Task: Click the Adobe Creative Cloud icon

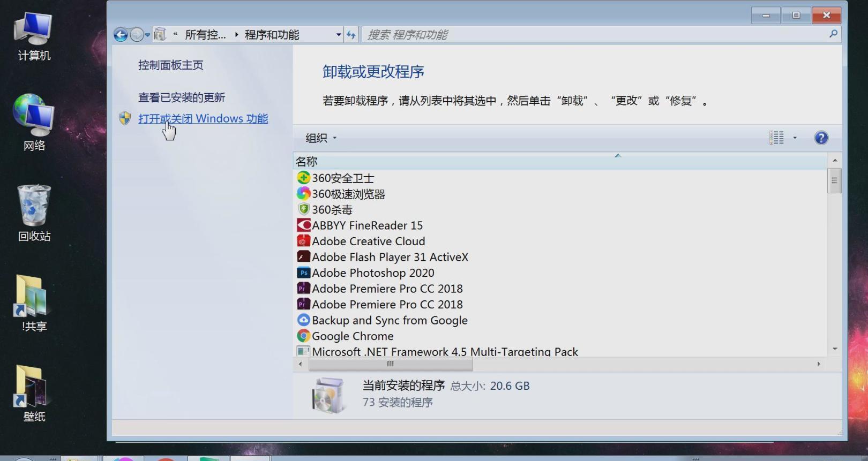Action: click(x=303, y=241)
